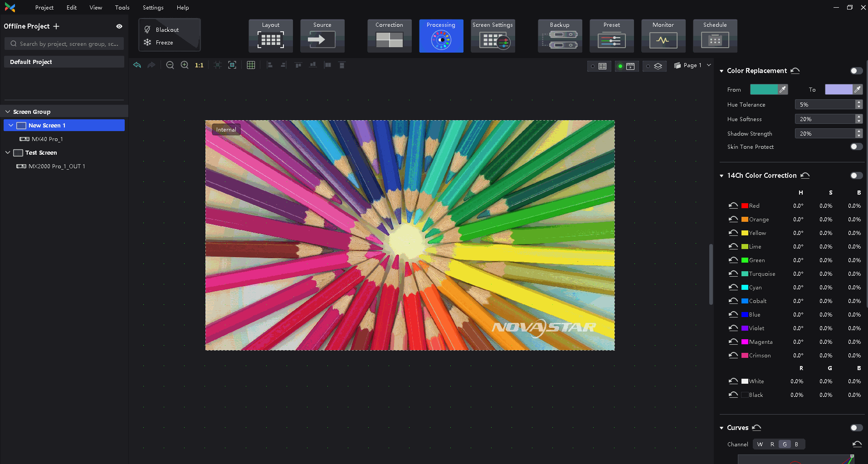Click the Hue Softness value field
Viewport: 868px width, 464px height.
pos(824,119)
